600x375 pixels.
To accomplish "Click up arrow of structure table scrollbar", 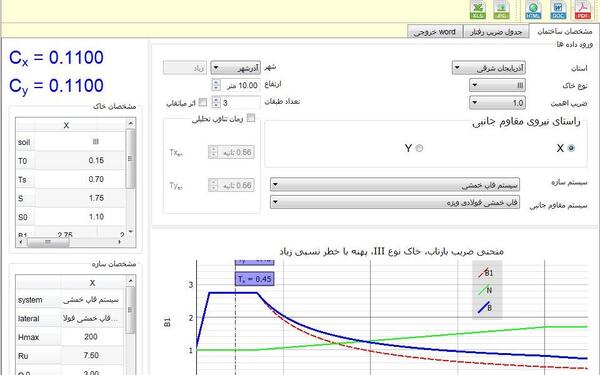I will point(130,281).
